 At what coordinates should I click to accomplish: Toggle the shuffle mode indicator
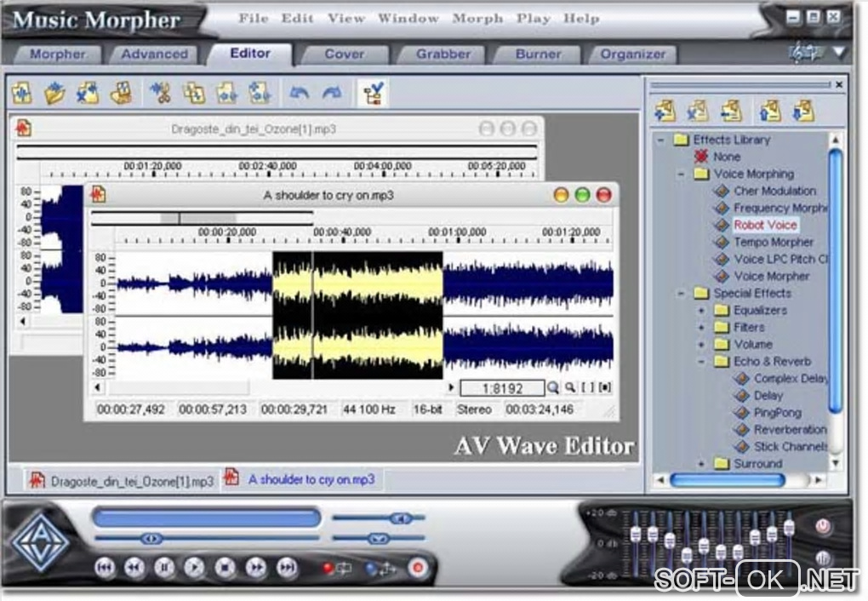[x=381, y=569]
